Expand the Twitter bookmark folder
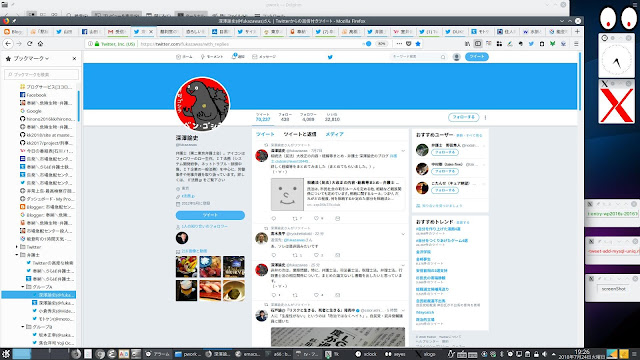 (17, 247)
